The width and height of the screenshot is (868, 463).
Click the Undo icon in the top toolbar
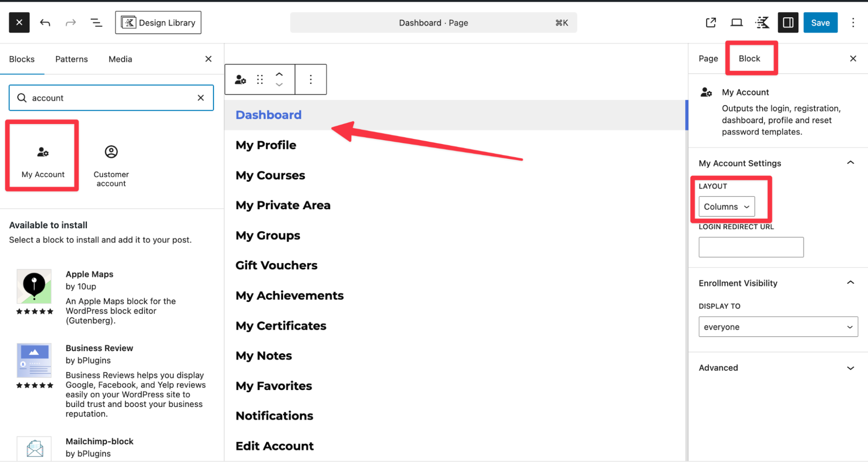tap(45, 22)
